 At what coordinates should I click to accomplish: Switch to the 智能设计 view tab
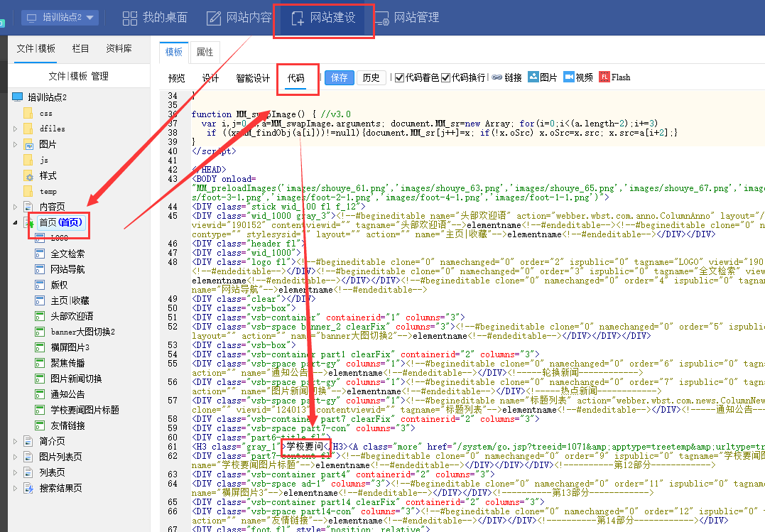(253, 78)
